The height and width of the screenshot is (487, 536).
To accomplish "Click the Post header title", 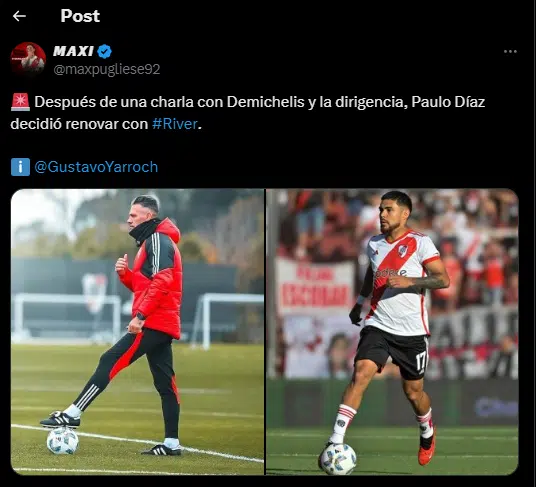I will point(80,16).
